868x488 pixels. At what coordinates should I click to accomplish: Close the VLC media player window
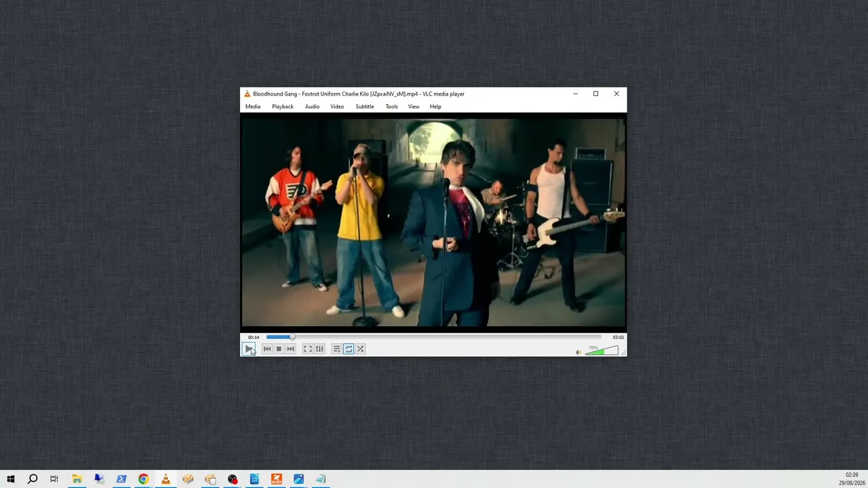616,94
